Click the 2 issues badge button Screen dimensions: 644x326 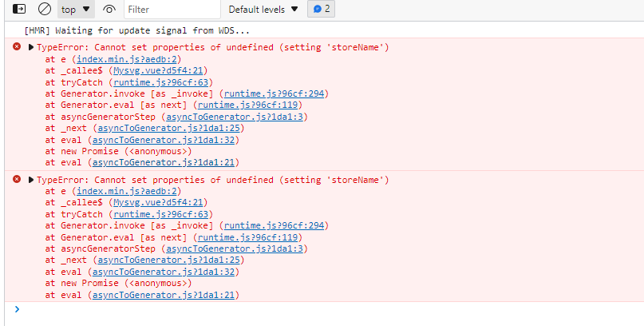[x=321, y=9]
